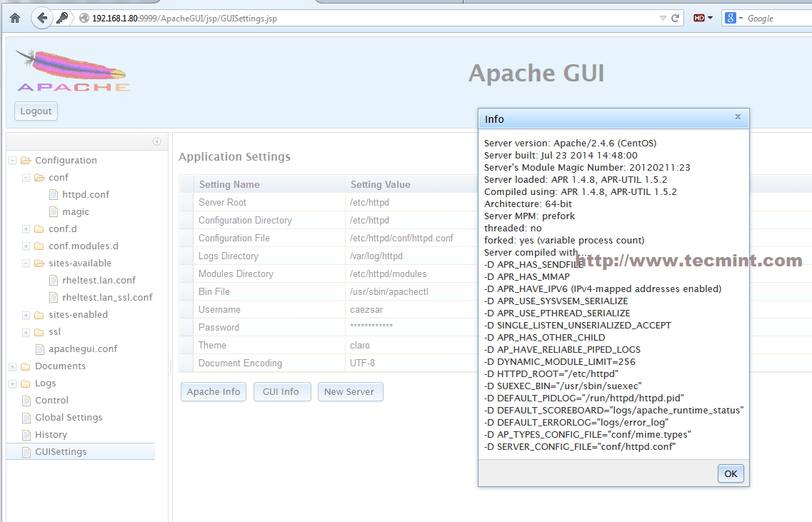Click the claro theme value

(x=360, y=346)
